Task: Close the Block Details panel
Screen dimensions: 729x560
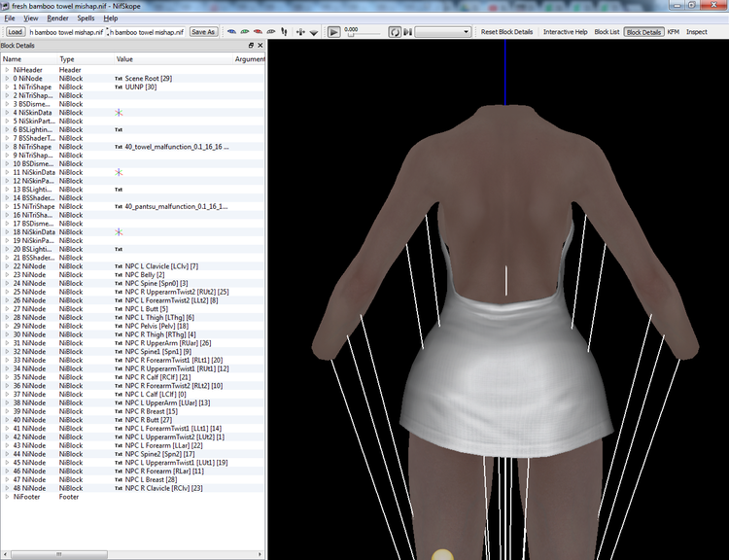Action: coord(260,45)
